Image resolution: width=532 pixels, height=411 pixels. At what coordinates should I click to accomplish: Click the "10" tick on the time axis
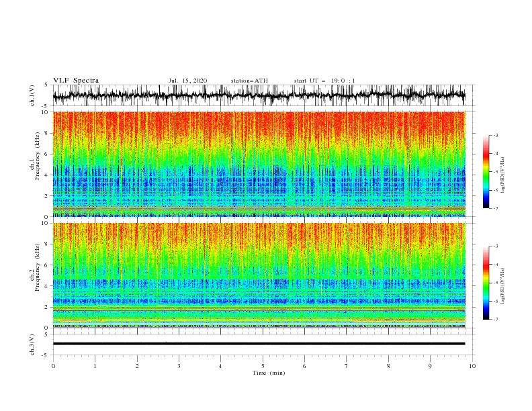tap(472, 366)
